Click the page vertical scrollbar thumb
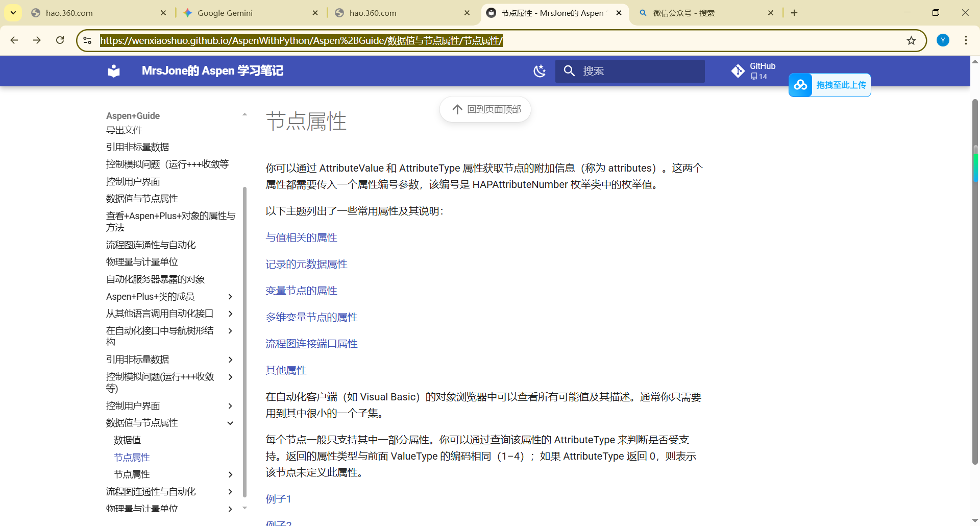 click(x=975, y=281)
